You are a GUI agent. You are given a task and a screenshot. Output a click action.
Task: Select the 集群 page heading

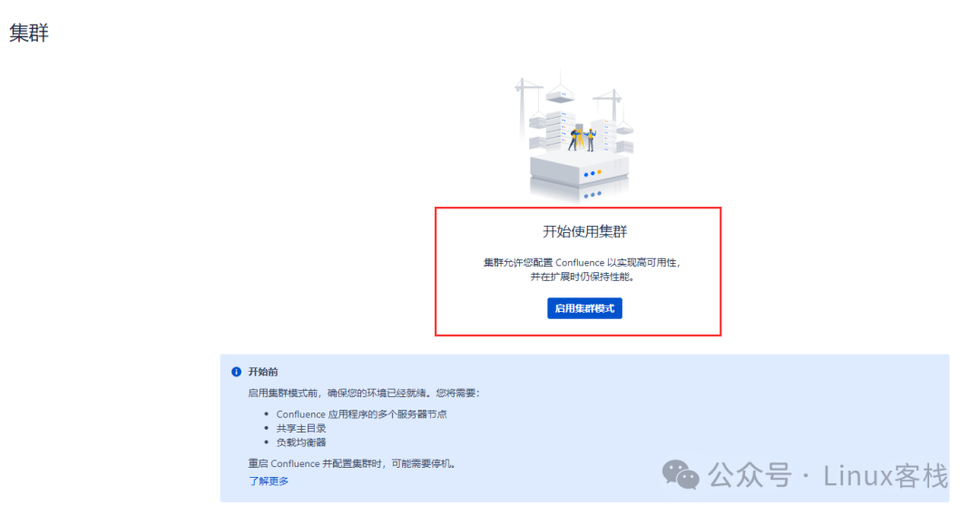[29, 33]
